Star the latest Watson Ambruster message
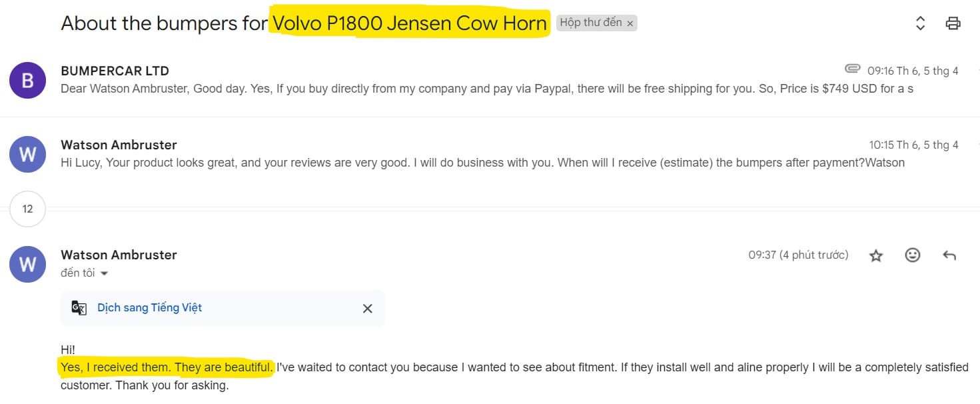 coord(876,255)
